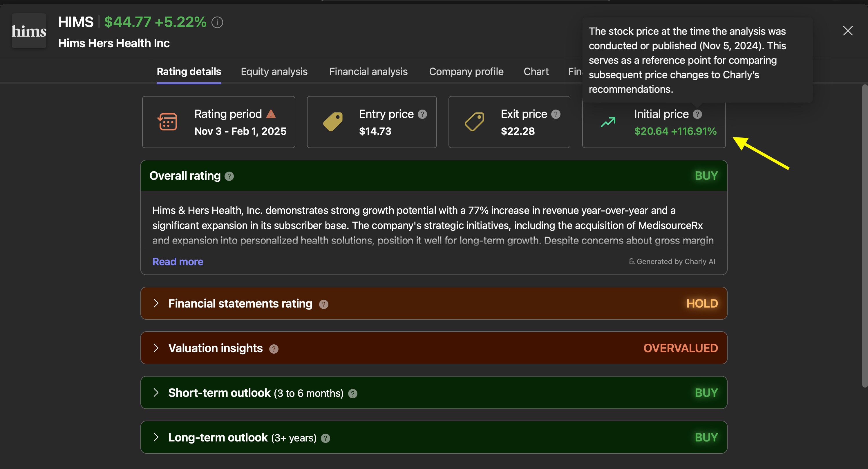Close the HIMS details panel
The width and height of the screenshot is (868, 469).
(847, 31)
